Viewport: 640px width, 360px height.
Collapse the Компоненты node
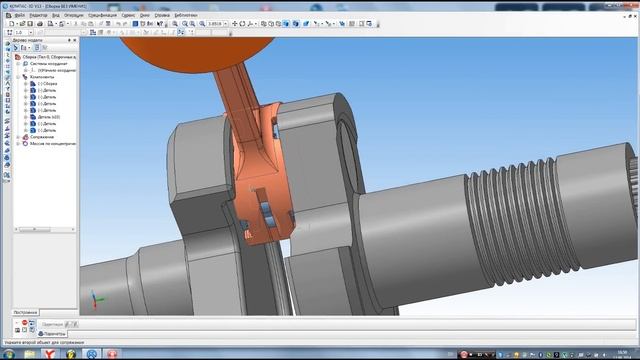[18, 77]
